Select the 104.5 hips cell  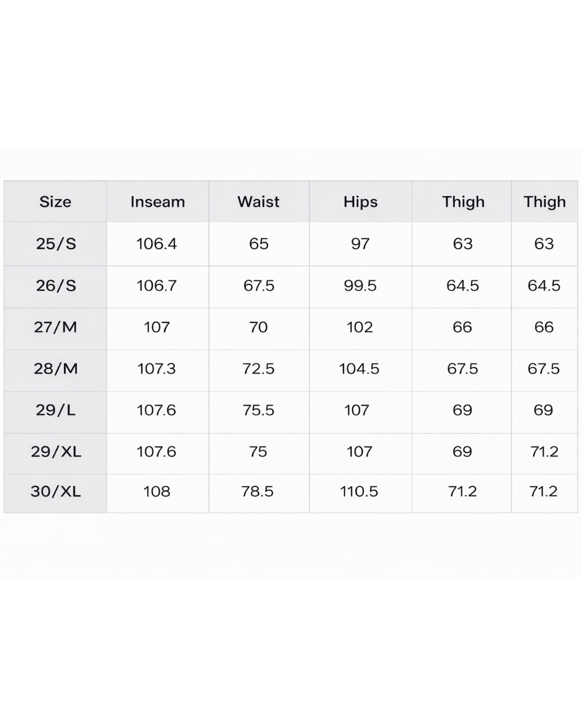coord(359,369)
